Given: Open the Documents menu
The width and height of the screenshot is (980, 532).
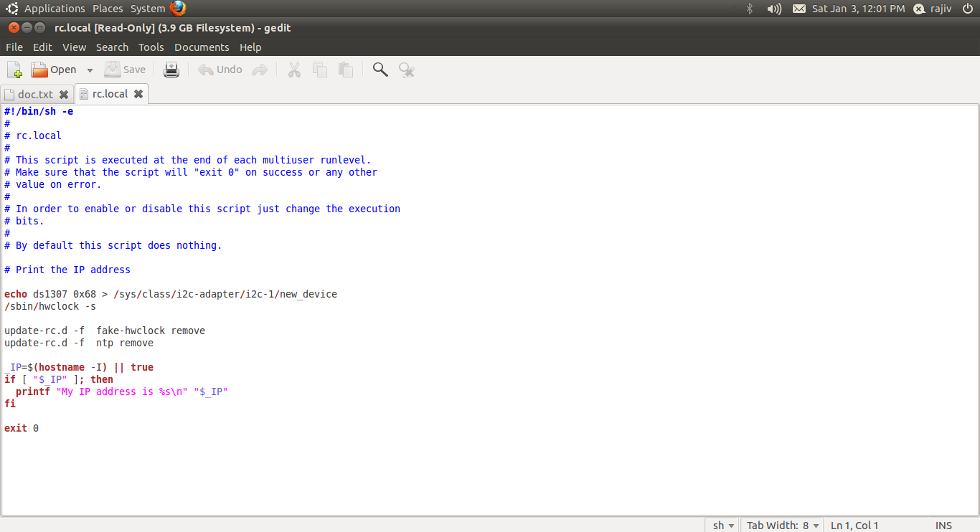Looking at the screenshot, I should 202,47.
